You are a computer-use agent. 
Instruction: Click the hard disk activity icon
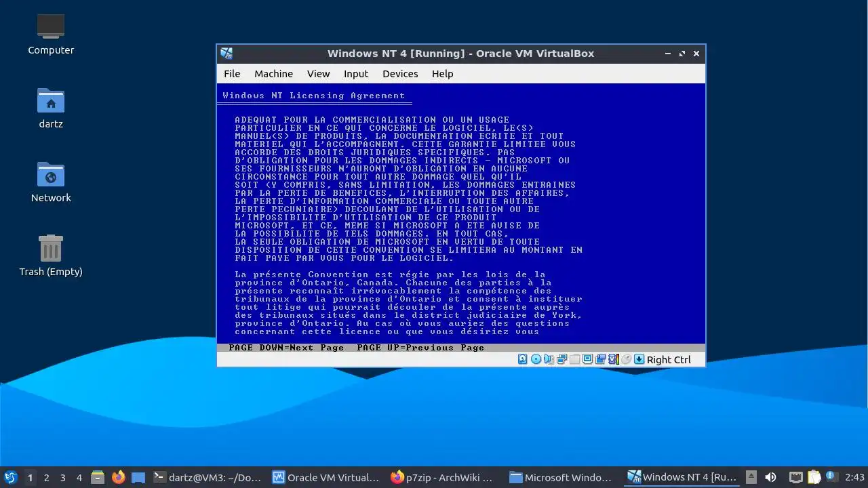click(522, 359)
